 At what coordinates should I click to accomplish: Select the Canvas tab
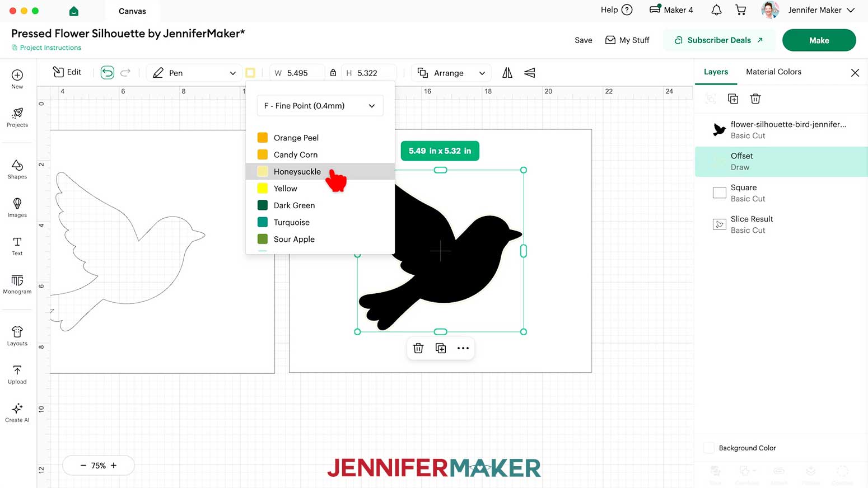(132, 11)
